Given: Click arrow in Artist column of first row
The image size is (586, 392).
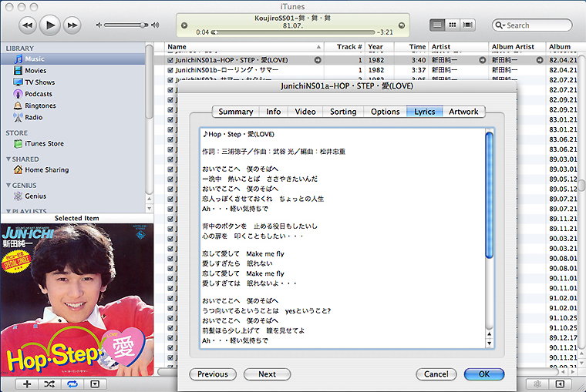Looking at the screenshot, I should click(483, 60).
